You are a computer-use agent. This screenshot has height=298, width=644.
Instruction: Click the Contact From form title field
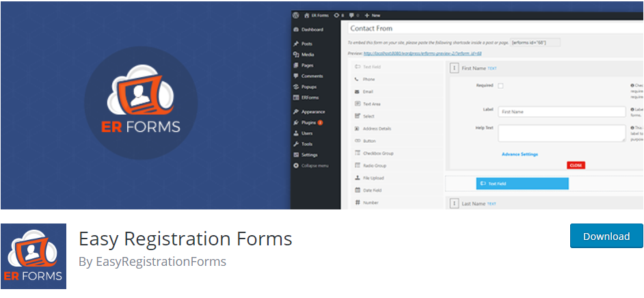496,28
